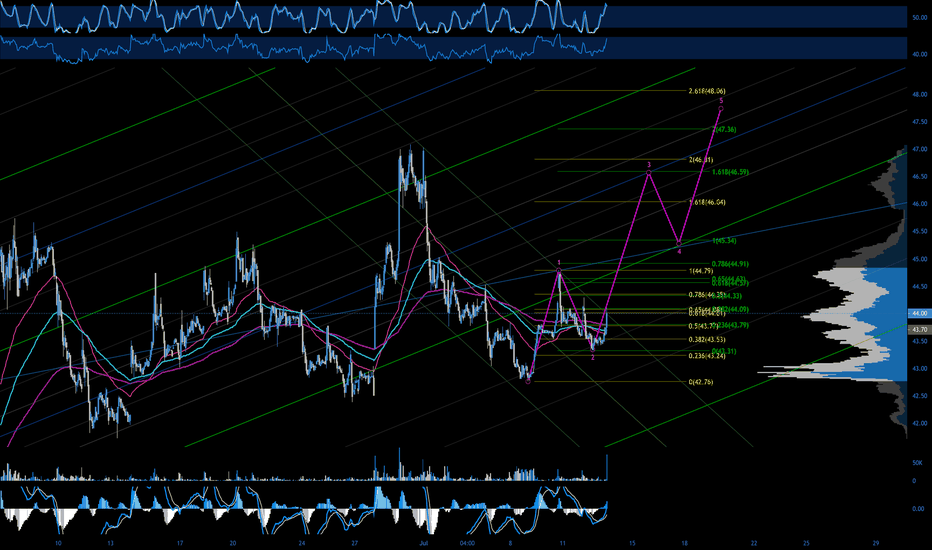Select the 47.50 price axis label
This screenshot has height=550, width=932.
(920, 122)
